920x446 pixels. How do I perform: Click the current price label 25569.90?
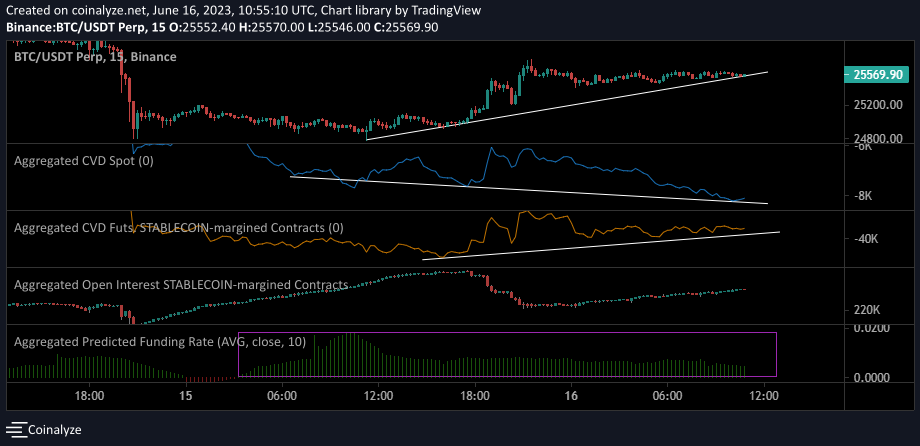tap(878, 75)
